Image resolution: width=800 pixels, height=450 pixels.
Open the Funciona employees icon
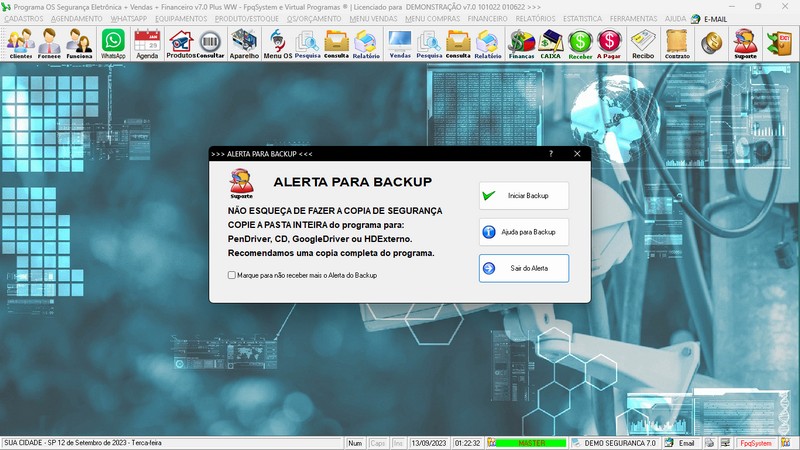point(79,44)
